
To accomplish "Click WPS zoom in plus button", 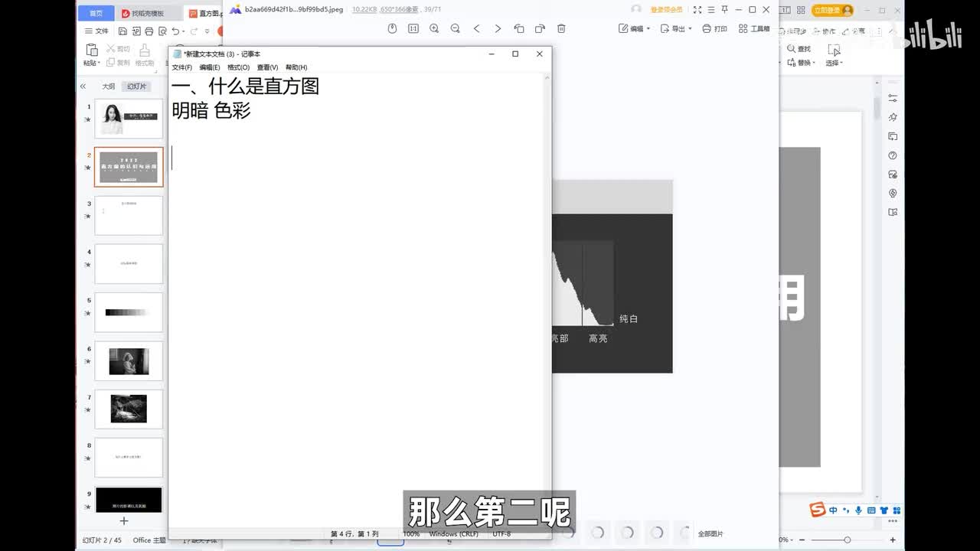I will point(893,540).
